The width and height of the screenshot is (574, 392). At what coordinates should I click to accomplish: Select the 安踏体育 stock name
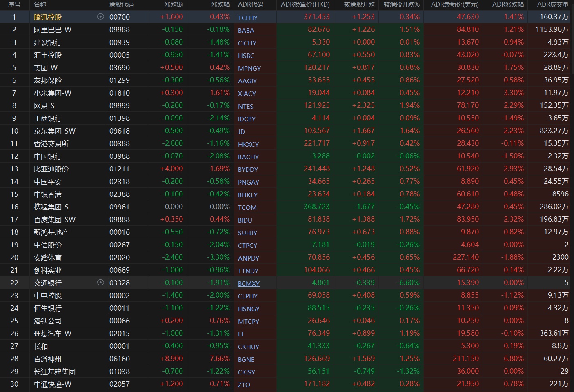pyautogui.click(x=48, y=258)
